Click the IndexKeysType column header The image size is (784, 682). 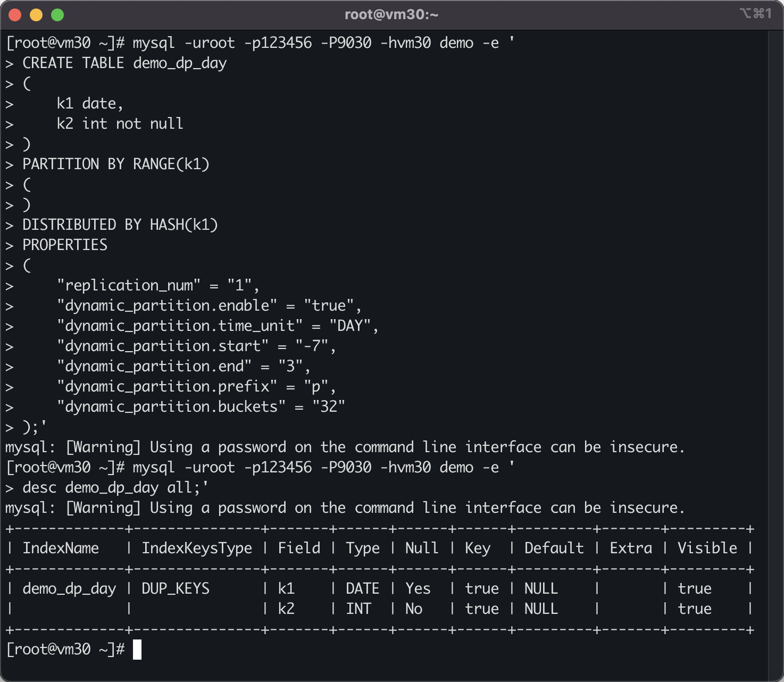197,549
